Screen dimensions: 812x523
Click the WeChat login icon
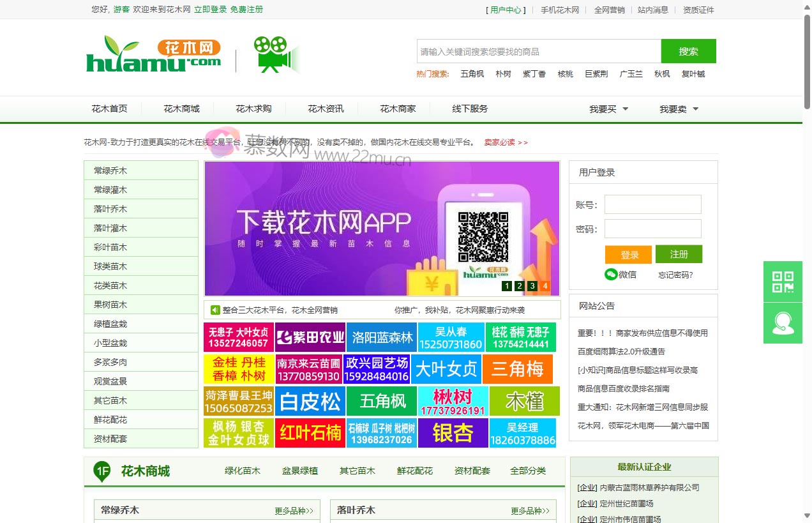[611, 275]
